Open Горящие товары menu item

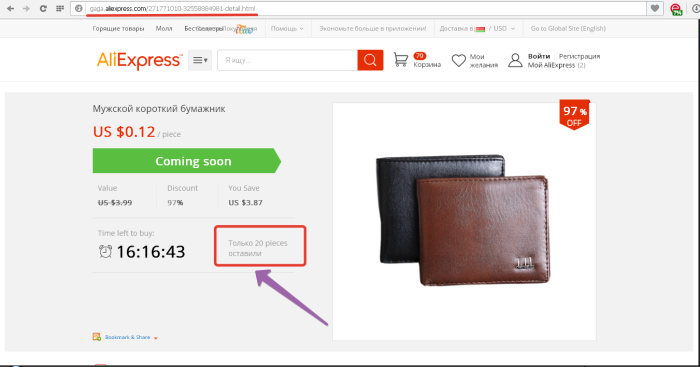click(x=118, y=29)
